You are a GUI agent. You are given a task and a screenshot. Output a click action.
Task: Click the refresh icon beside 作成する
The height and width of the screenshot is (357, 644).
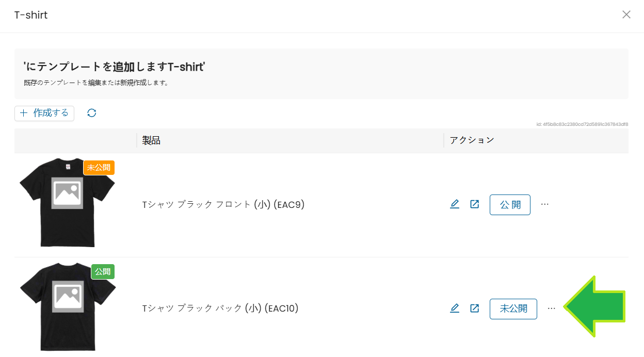click(92, 113)
